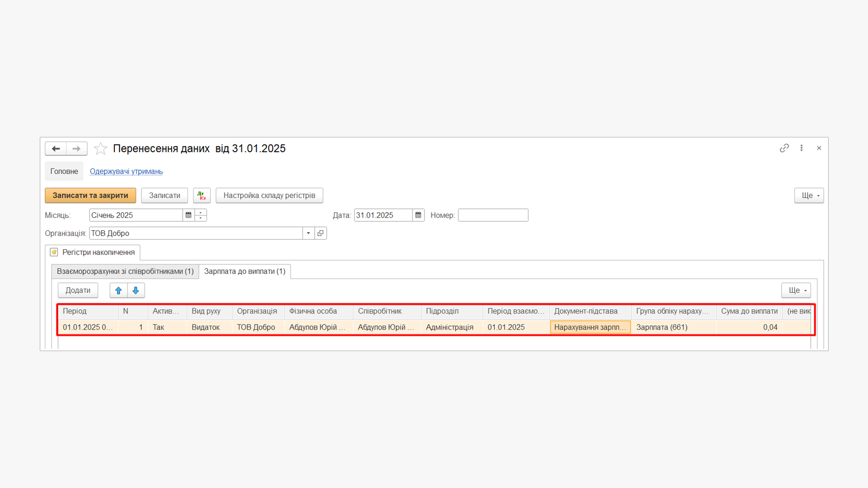Viewport: 868px width, 488px height.
Task: Add document to favorites star
Action: point(100,149)
